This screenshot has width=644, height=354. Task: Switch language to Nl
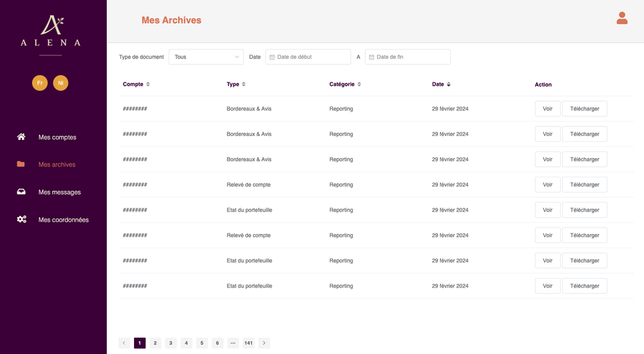pyautogui.click(x=61, y=83)
